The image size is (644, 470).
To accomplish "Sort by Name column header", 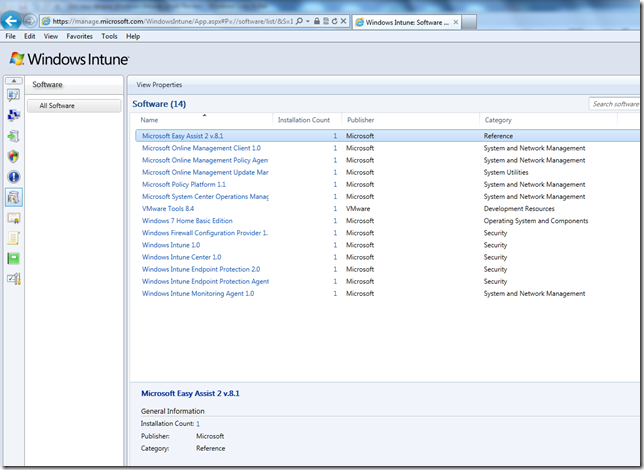I will [x=149, y=120].
